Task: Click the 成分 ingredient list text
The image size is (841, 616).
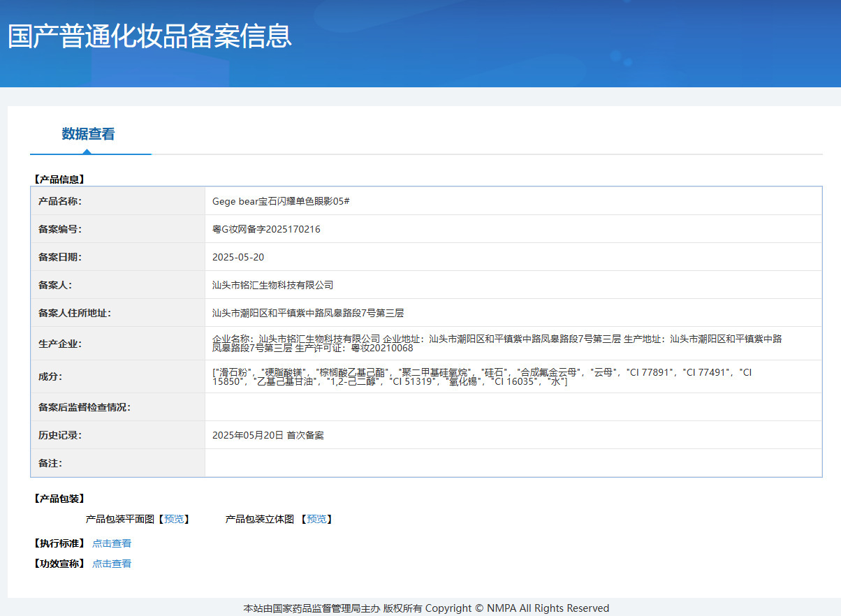Action: [482, 377]
